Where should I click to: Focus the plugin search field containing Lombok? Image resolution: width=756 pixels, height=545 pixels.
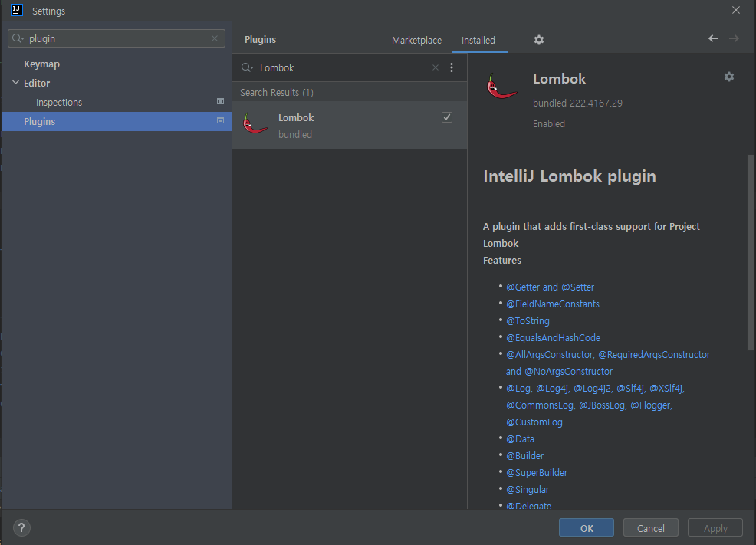[x=342, y=67]
